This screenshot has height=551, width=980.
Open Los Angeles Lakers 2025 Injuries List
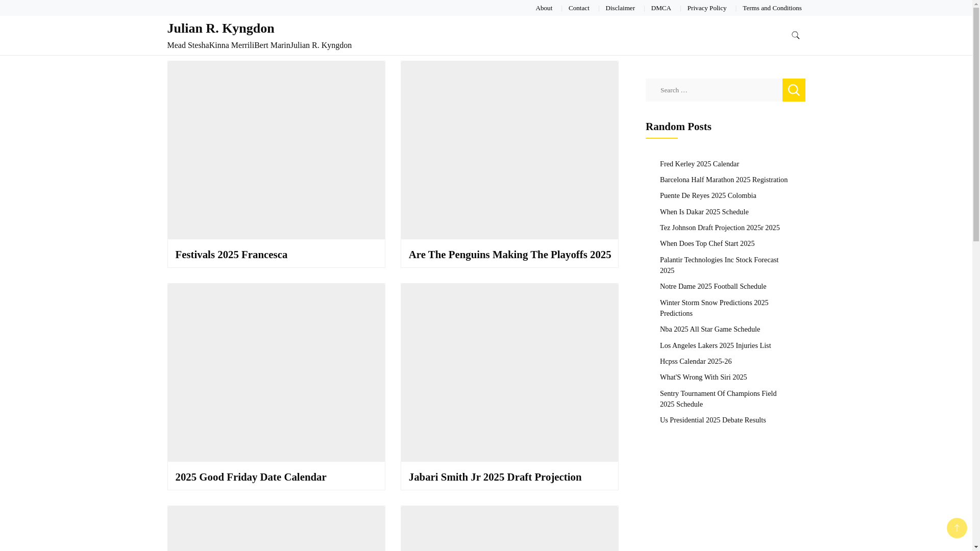715,345
